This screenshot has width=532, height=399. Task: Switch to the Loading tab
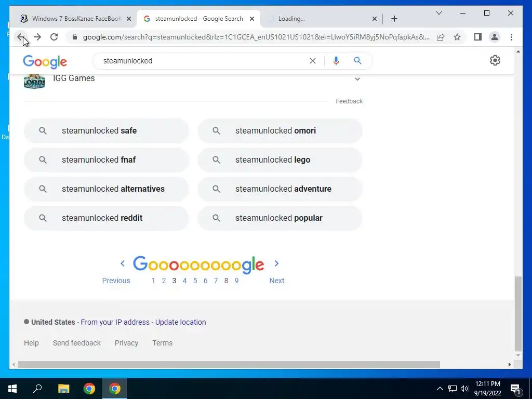pyautogui.click(x=321, y=19)
